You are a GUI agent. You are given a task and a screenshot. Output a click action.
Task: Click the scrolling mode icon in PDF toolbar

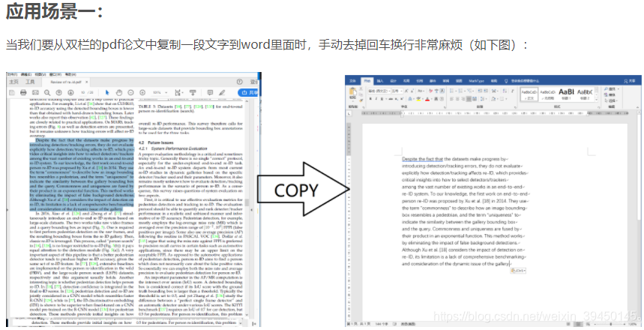coord(193,92)
